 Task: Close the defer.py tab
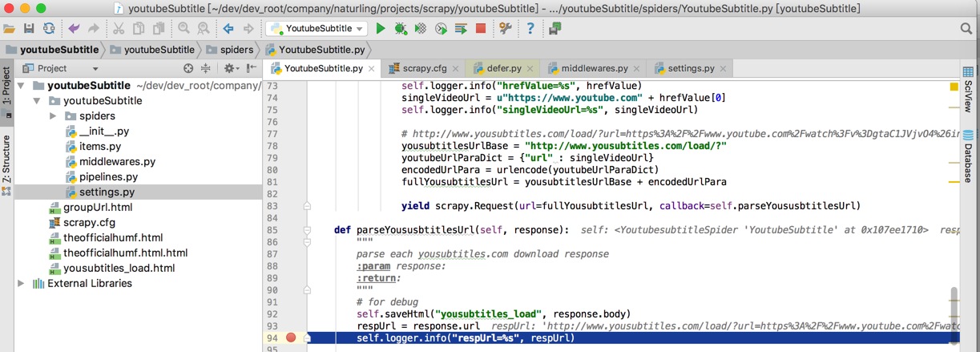(x=530, y=70)
